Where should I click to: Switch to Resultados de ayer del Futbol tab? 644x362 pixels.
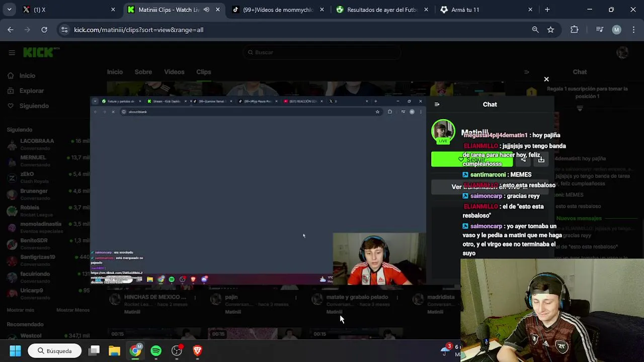click(382, 10)
